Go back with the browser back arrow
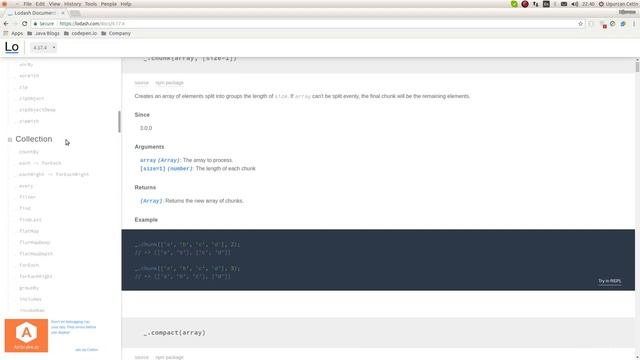 point(6,24)
